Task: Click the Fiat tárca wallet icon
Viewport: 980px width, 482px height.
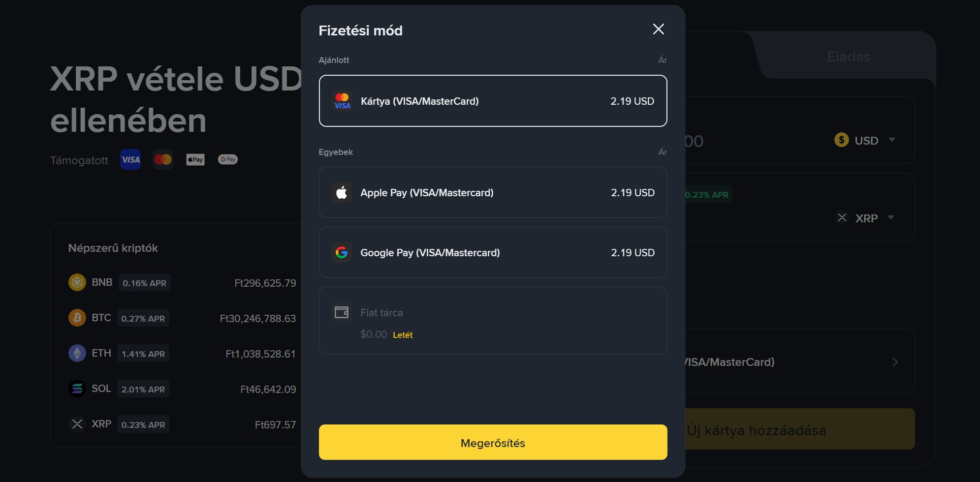Action: point(342,311)
